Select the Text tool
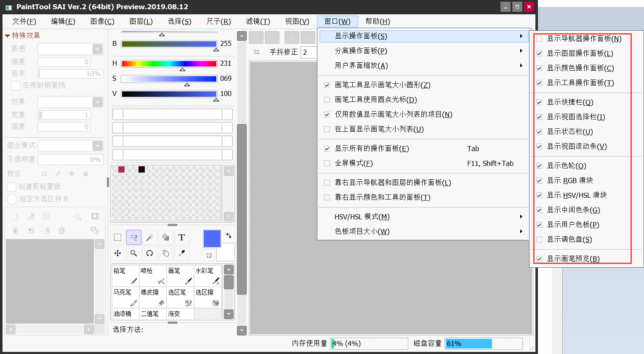The width and height of the screenshot is (644, 354). tap(181, 237)
